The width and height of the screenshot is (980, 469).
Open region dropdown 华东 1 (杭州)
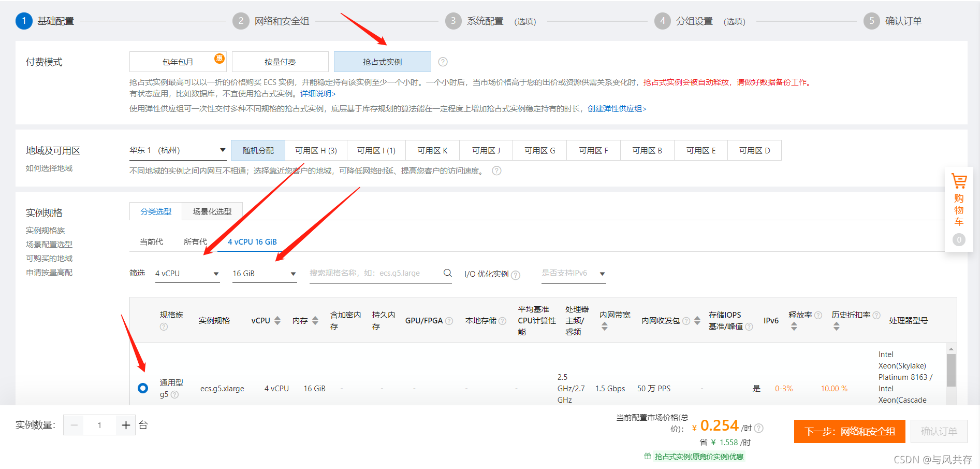178,150
